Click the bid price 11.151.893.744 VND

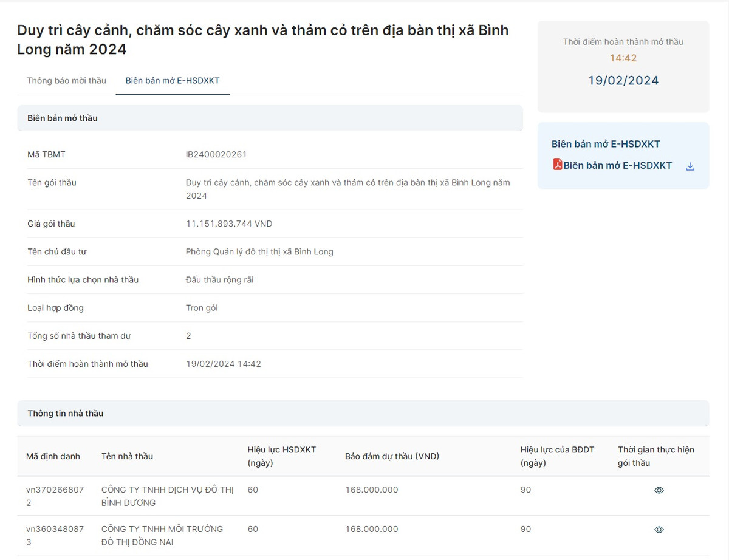(x=229, y=224)
